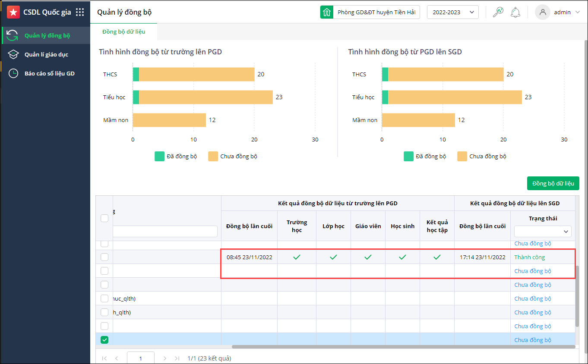
Task: Click the Báo cáo số liệu GD clock icon
Action: coord(13,73)
